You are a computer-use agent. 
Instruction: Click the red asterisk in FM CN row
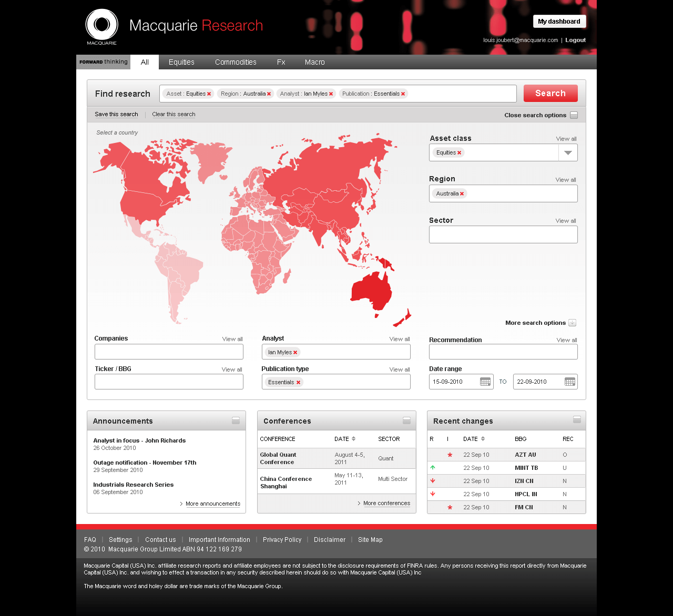pos(450,508)
